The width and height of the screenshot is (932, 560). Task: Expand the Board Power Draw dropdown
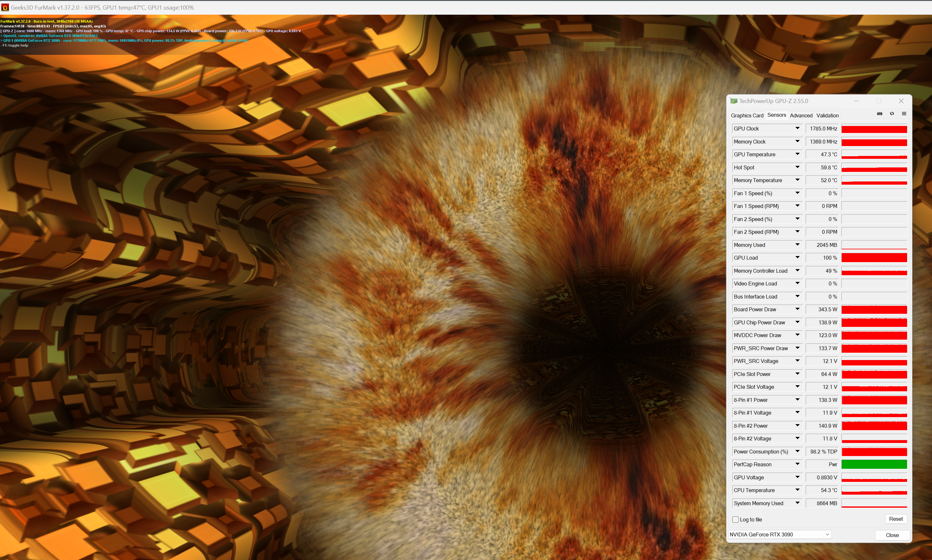click(797, 309)
